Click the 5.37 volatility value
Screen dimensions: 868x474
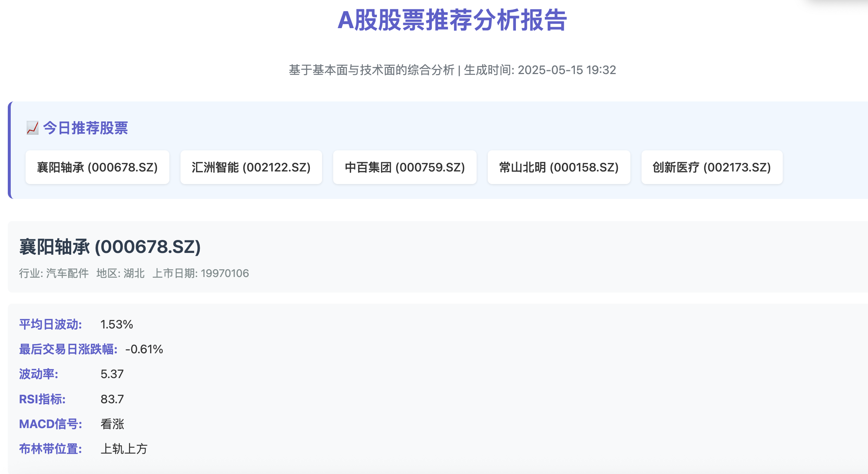pyautogui.click(x=112, y=374)
